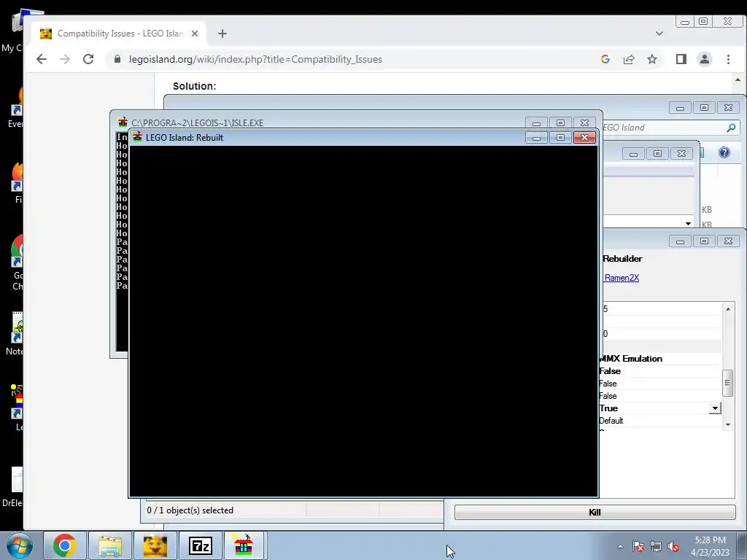
Task: Switch to LEGO Island game taskbar icon
Action: click(x=244, y=545)
